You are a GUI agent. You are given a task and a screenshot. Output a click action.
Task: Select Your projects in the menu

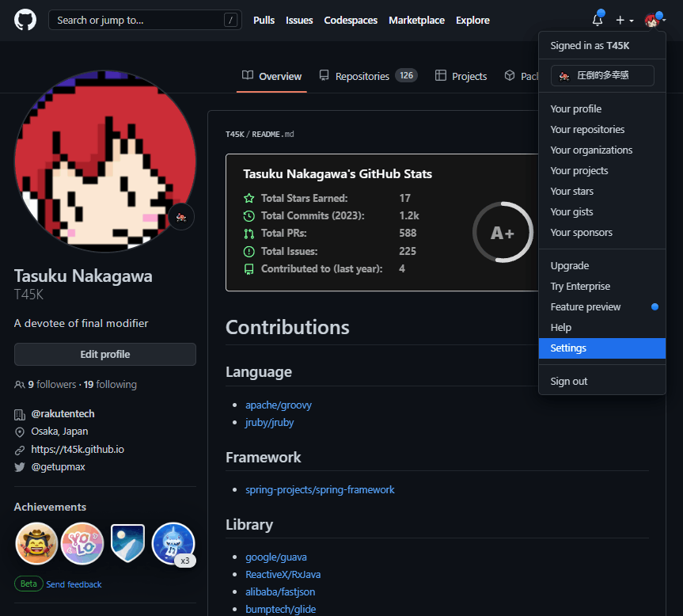(x=602, y=171)
